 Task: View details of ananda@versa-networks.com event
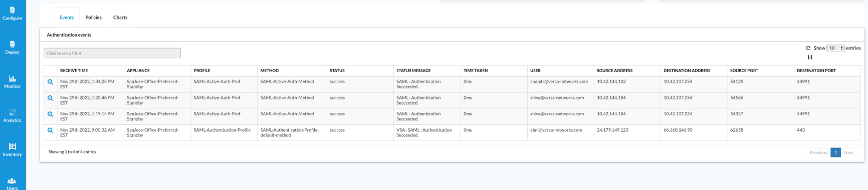coord(50,82)
